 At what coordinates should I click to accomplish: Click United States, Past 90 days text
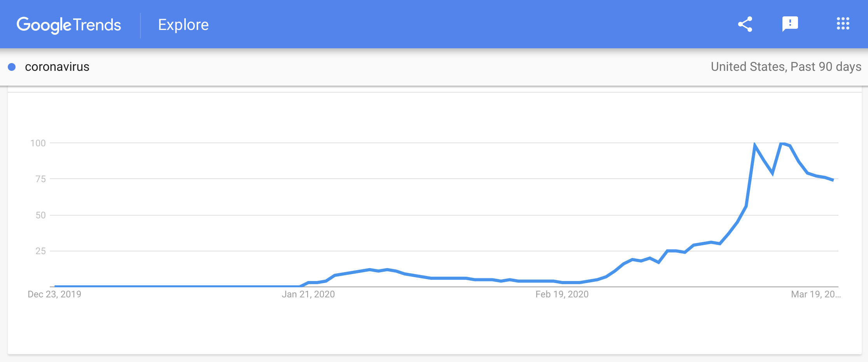tap(786, 67)
